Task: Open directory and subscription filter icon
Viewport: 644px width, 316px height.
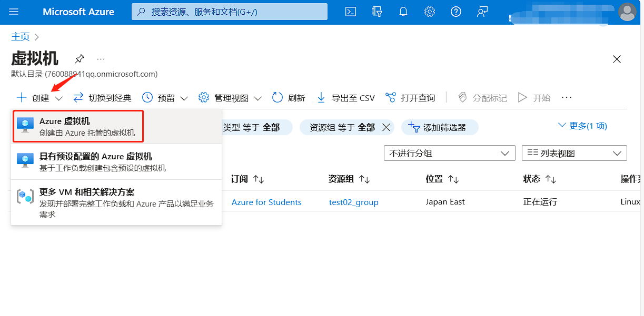Action: point(377,12)
